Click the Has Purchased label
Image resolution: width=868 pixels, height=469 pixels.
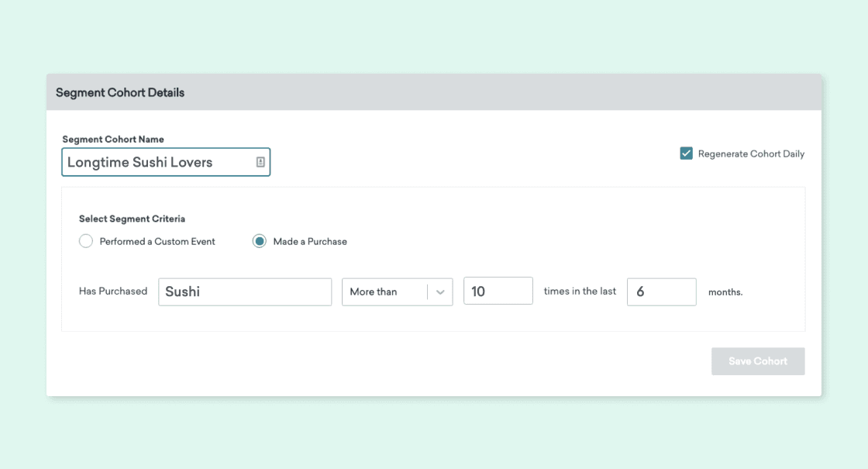pyautogui.click(x=113, y=291)
